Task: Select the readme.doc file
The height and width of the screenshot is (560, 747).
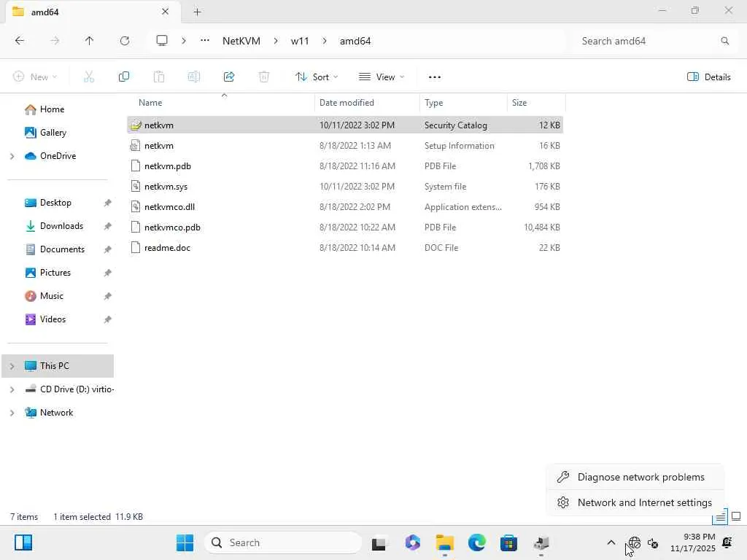Action: (345, 248)
